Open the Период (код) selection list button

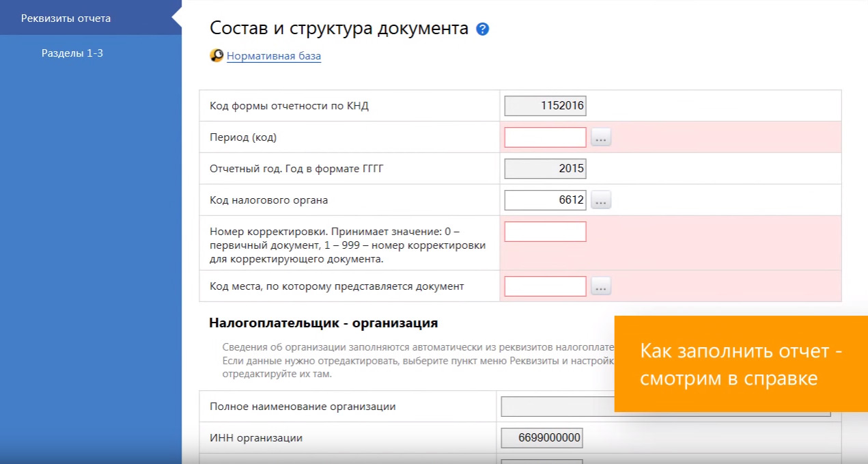click(x=601, y=138)
